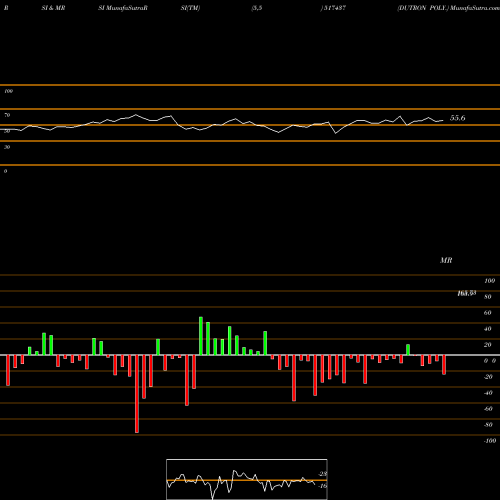500x500 pixels.
Task: Click the 55.6 current RSI value label
Action: [457, 118]
